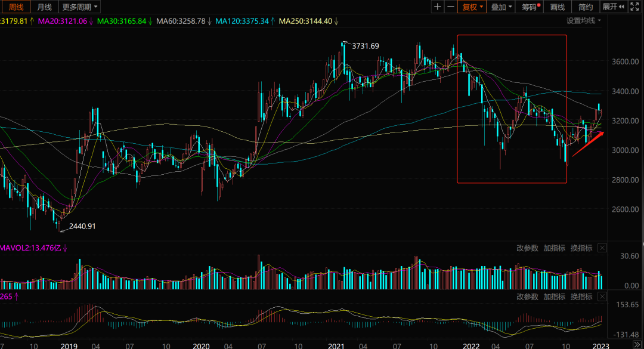Click the 3731.69 high price annotation
This screenshot has height=349, width=644.
366,46
